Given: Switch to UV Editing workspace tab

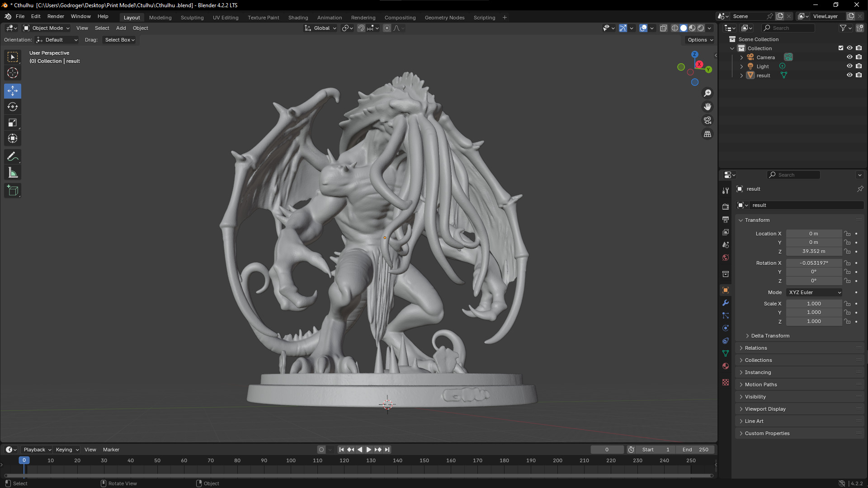Looking at the screenshot, I should click(x=226, y=18).
